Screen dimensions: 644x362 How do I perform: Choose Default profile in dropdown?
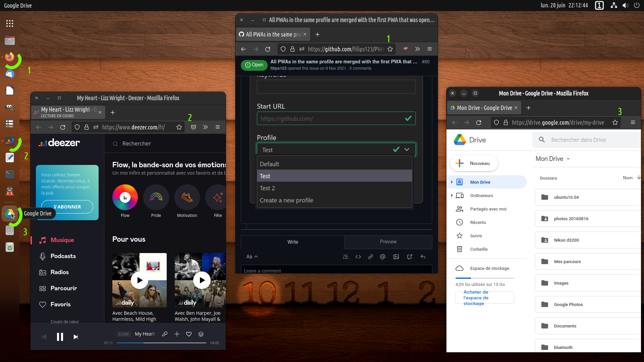pos(334,164)
